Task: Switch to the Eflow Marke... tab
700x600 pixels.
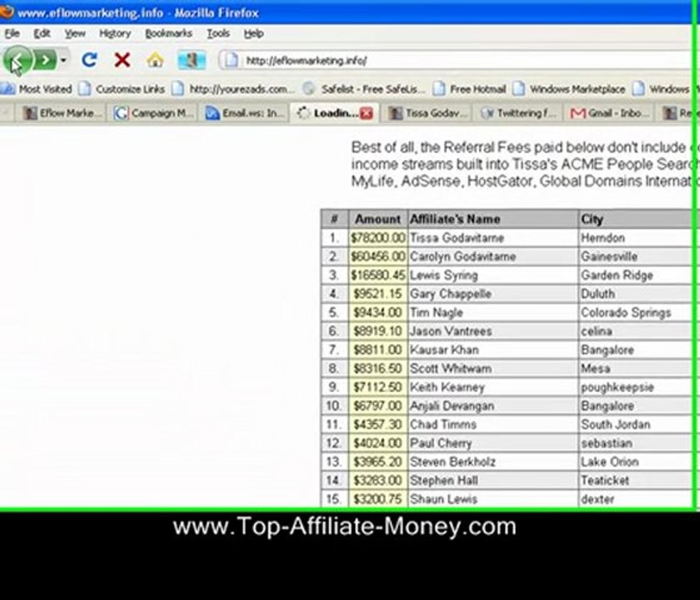Action: 60,113
